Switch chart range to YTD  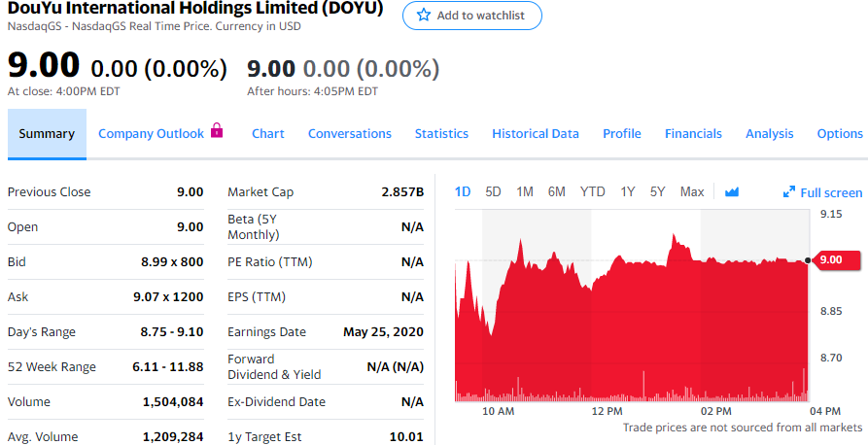pyautogui.click(x=593, y=192)
